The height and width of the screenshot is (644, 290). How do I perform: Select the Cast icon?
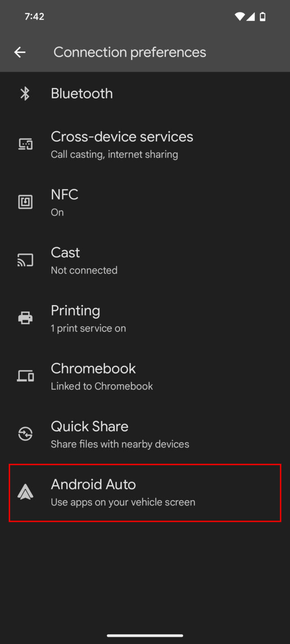click(25, 260)
